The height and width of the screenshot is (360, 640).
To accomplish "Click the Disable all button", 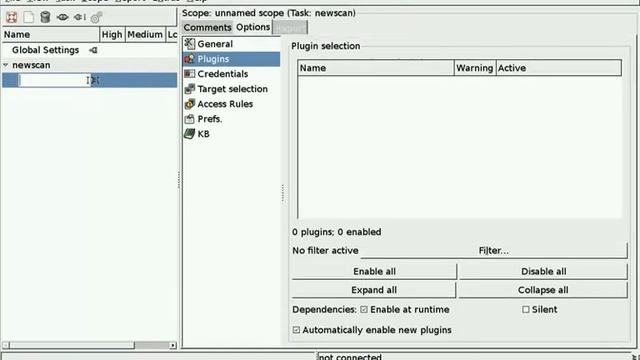I will pyautogui.click(x=543, y=271).
